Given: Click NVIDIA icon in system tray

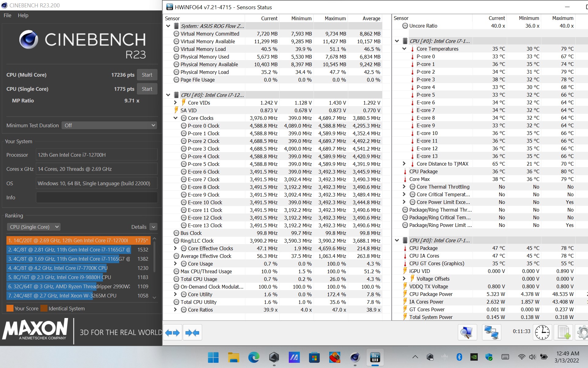Looking at the screenshot, I should point(474,357).
